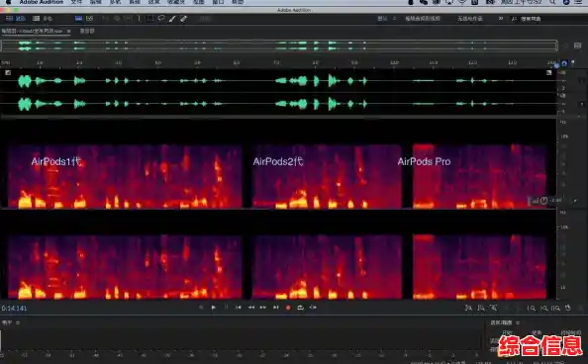The width and height of the screenshot is (588, 364).
Task: Choose the 默认 workspace
Action: [x=382, y=19]
